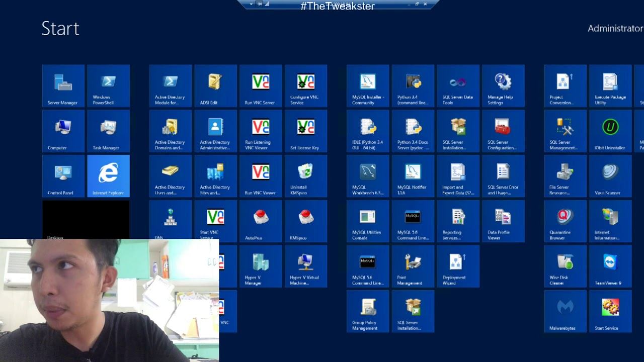Image resolution: width=644 pixels, height=362 pixels.
Task: Launch Windows PowerShell tile
Action: (108, 86)
